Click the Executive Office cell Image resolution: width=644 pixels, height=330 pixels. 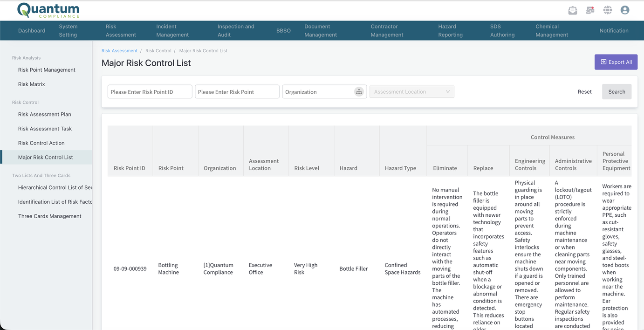[x=260, y=269]
